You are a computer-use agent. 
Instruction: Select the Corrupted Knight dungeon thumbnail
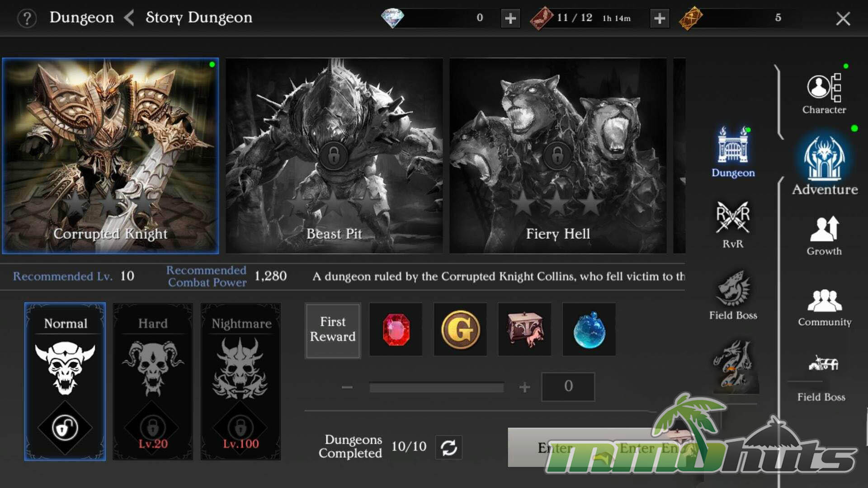[110, 155]
